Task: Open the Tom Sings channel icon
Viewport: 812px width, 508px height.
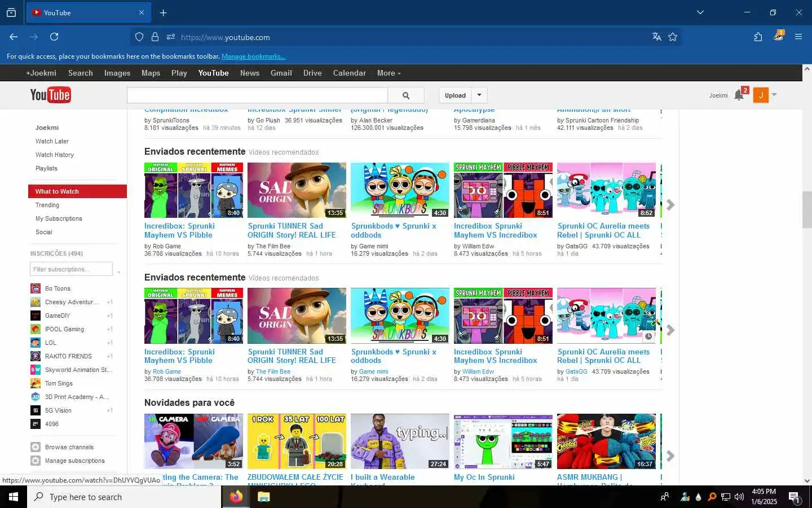Action: 36,383
